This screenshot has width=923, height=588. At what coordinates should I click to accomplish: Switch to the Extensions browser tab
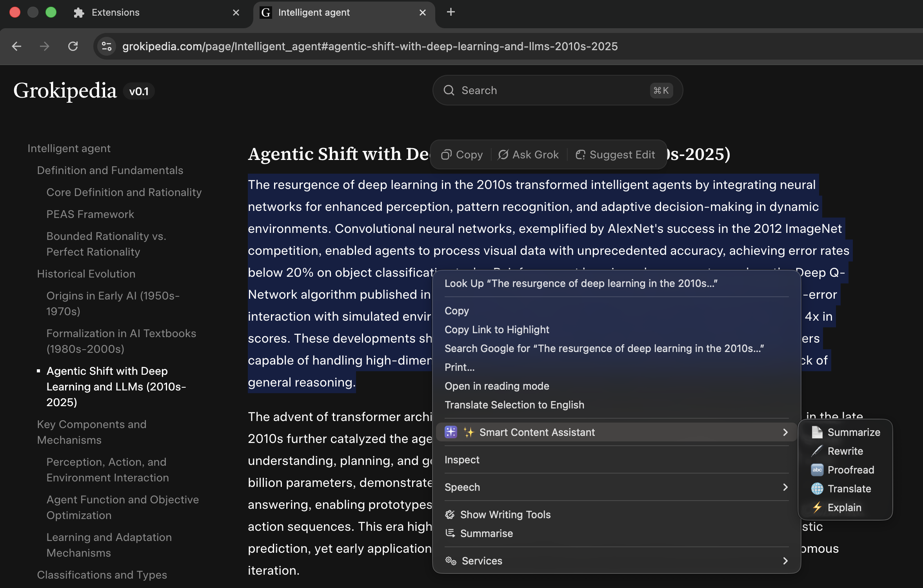point(115,13)
